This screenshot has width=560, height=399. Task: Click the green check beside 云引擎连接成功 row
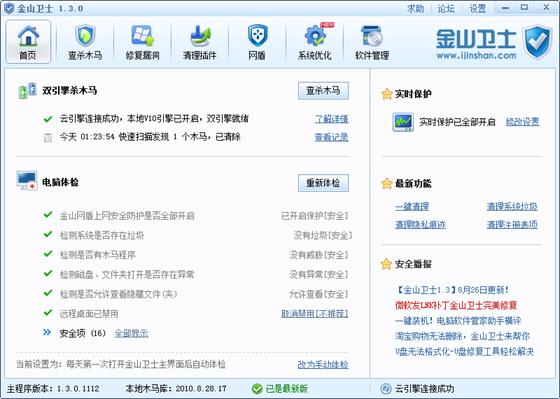(x=48, y=119)
